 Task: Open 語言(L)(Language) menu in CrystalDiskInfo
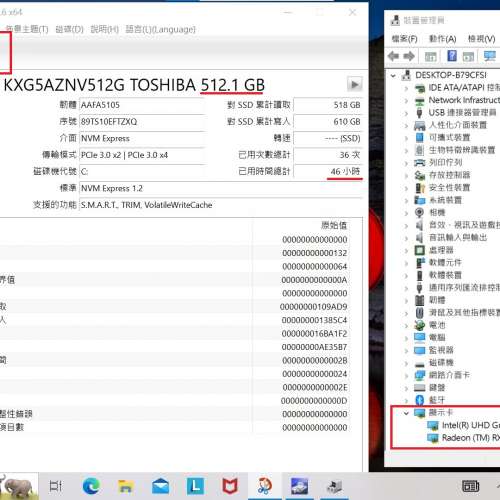pyautogui.click(x=160, y=29)
